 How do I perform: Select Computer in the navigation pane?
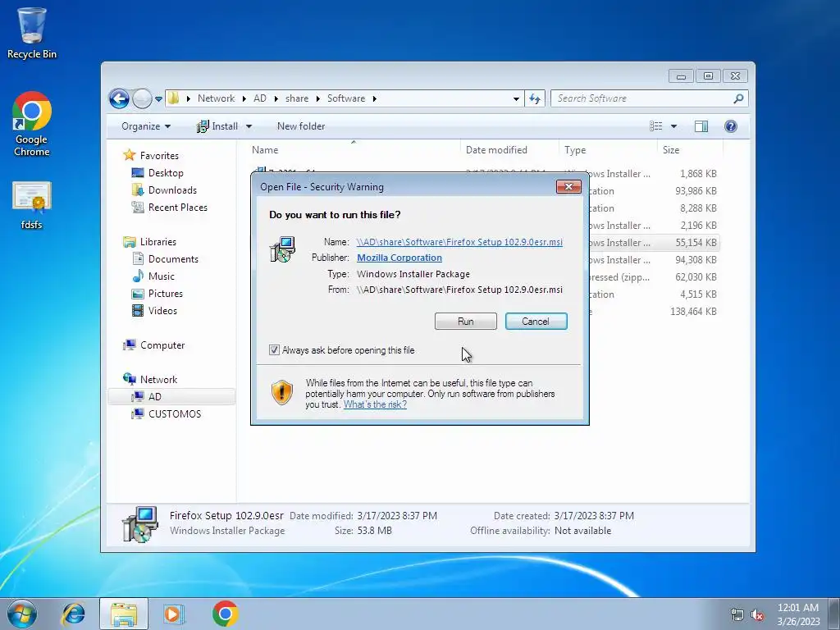click(162, 345)
